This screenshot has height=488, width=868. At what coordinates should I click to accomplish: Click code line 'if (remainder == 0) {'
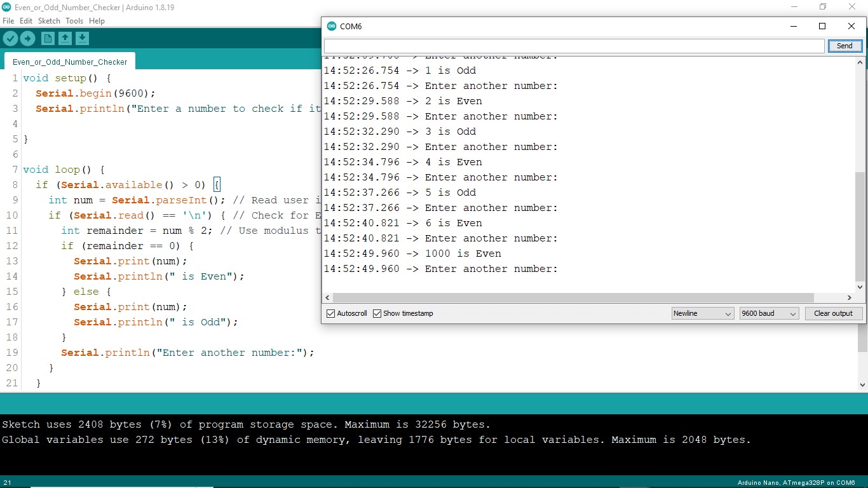click(x=127, y=246)
